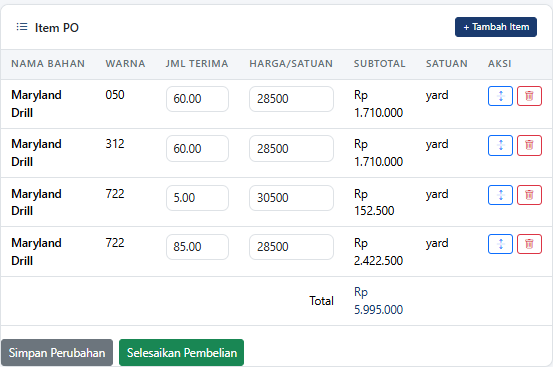Delete the color 050 row with trash icon
Screen dimensions: 553x367
529,96
